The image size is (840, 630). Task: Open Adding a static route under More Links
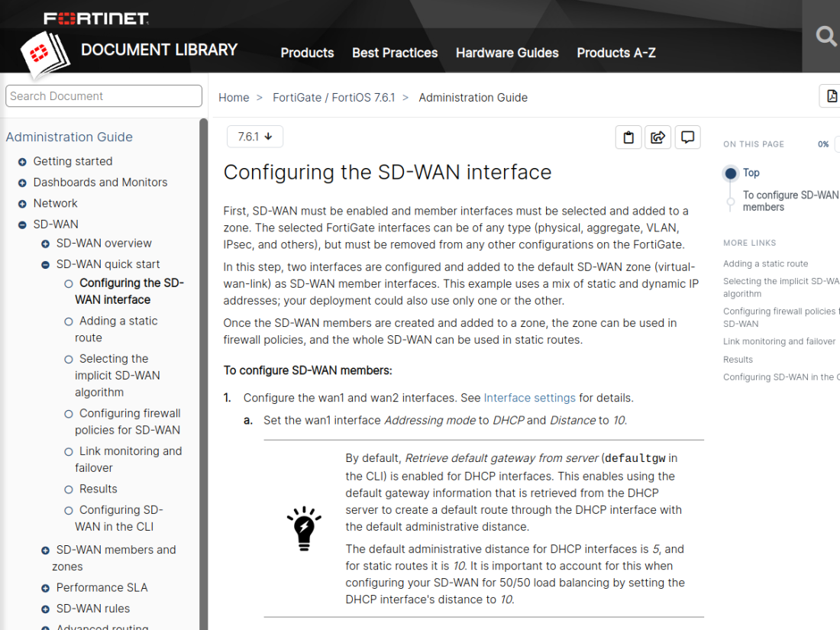point(765,263)
